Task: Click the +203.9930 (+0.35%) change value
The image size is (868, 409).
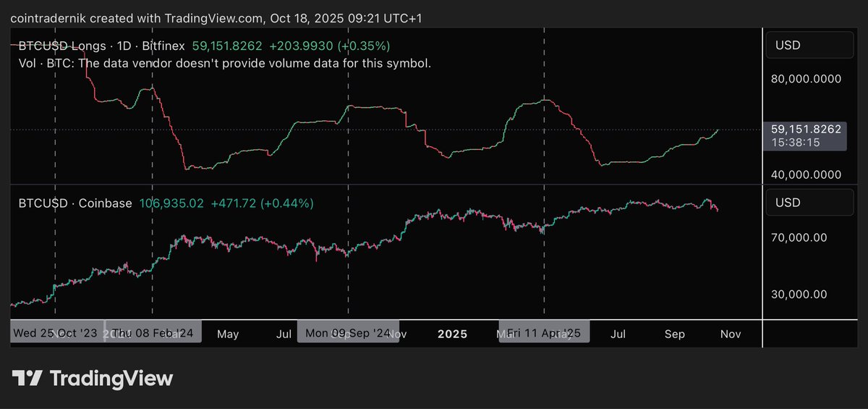Action: point(330,46)
